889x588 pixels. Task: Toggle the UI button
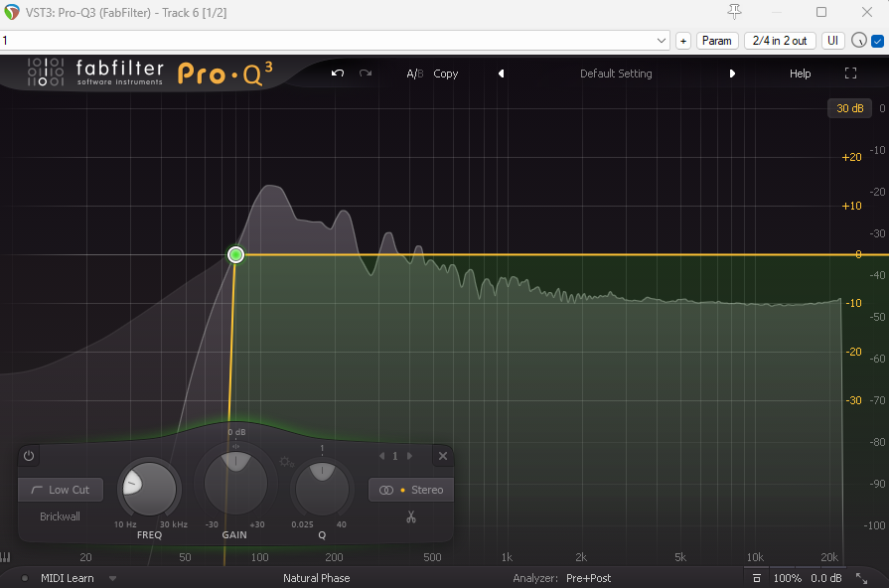coord(832,41)
